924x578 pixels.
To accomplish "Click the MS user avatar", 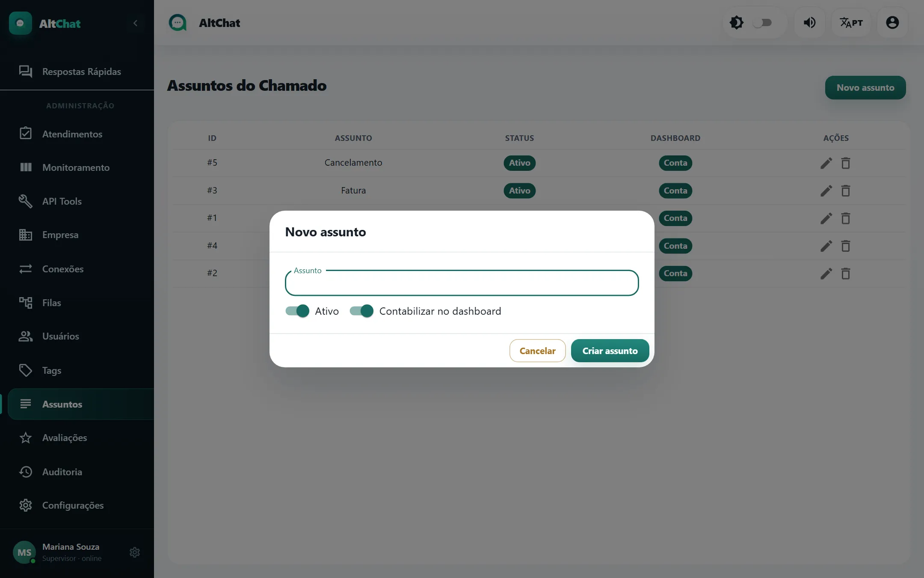I will click(24, 552).
